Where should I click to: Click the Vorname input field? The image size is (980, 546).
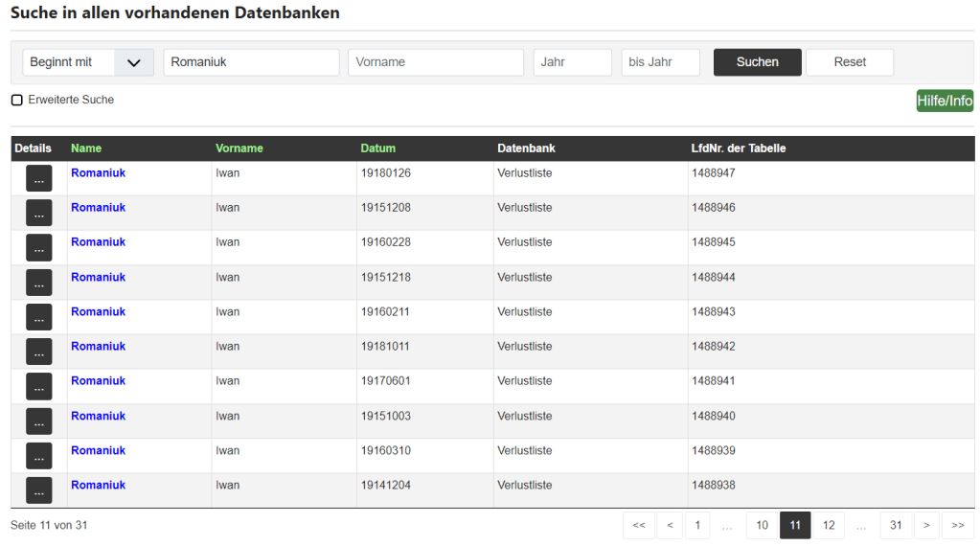tap(436, 62)
